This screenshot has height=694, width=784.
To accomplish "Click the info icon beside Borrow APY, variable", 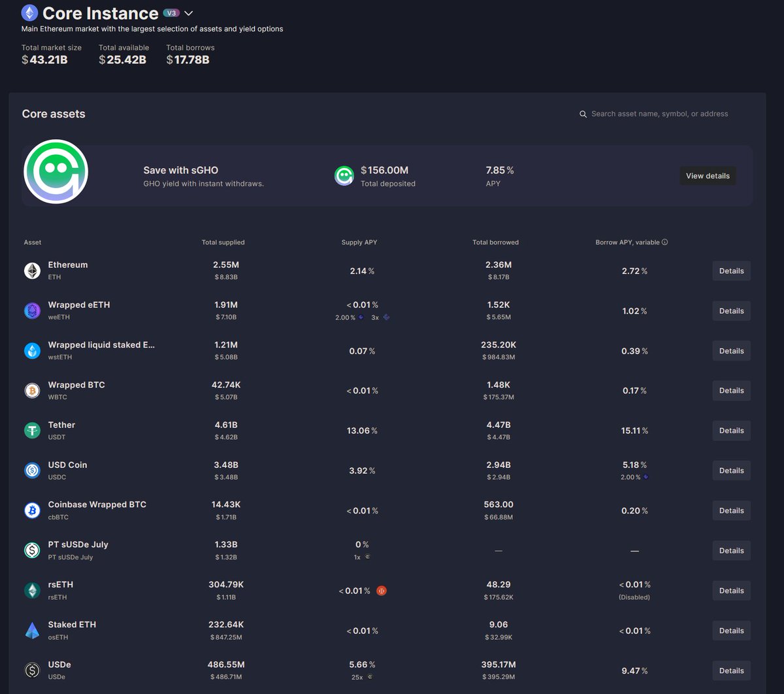I will [664, 242].
